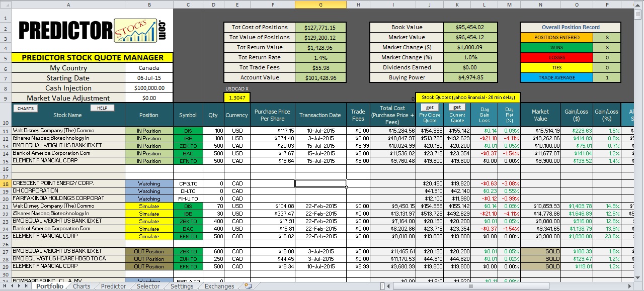Click the ZUH.TO symbol cell in row 28
Viewport: 644px width, 291px height.
(x=188, y=259)
